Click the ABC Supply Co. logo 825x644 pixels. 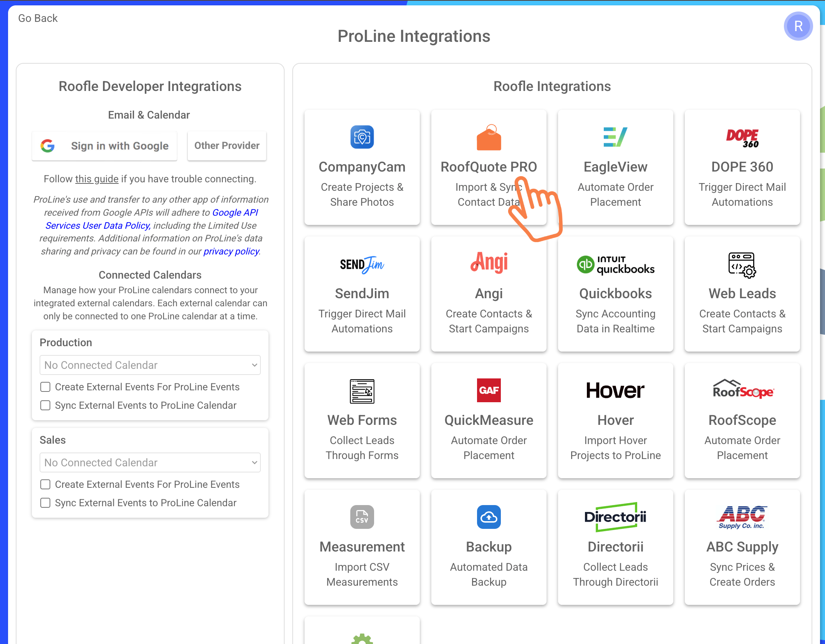(742, 518)
